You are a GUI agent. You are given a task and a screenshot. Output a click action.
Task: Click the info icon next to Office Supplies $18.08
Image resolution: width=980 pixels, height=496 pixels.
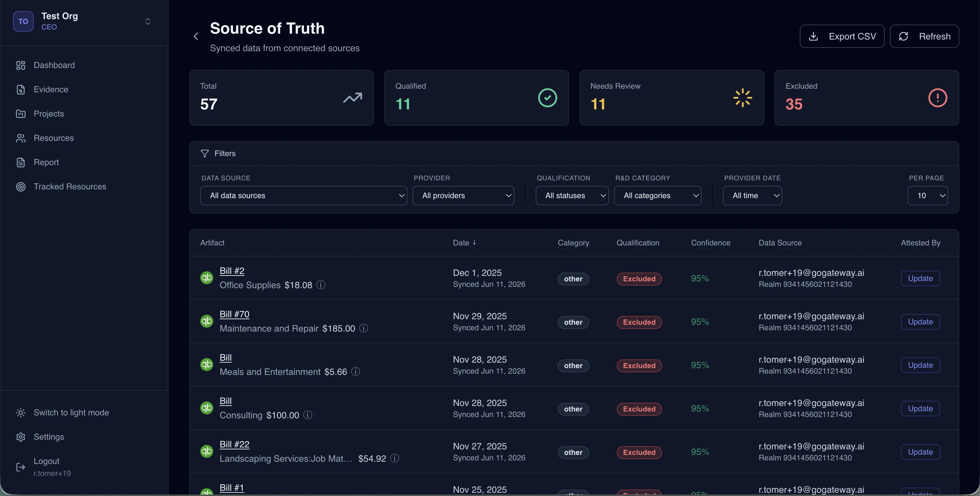[x=321, y=285]
